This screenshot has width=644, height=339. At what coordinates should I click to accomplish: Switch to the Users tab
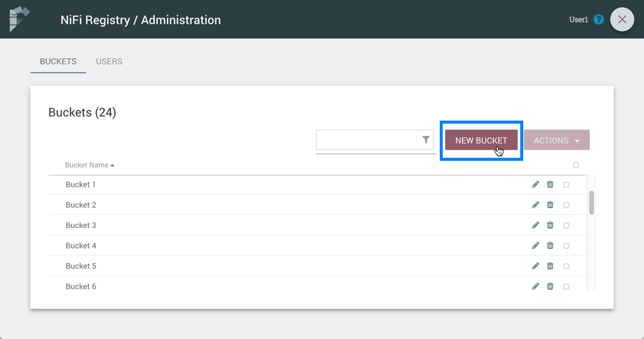pyautogui.click(x=109, y=62)
